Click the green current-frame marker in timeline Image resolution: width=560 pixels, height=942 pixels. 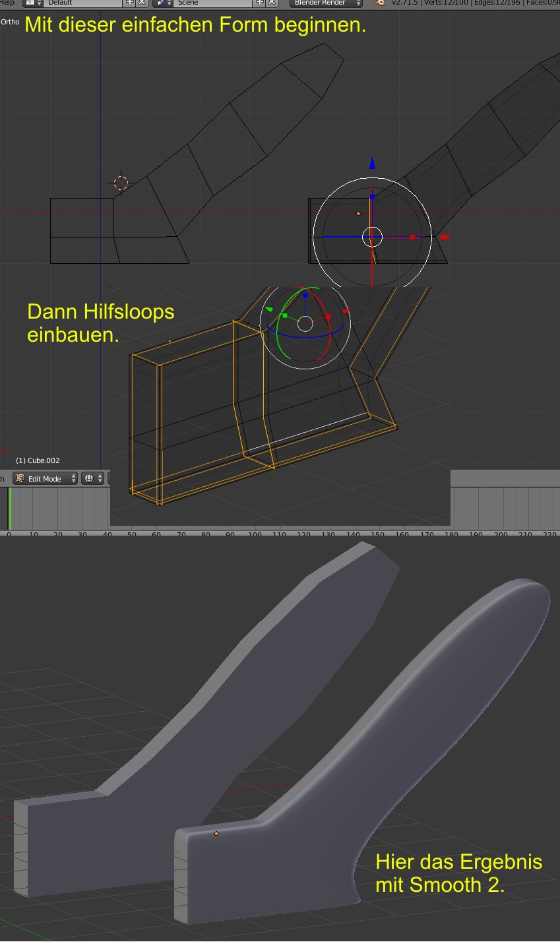9,508
